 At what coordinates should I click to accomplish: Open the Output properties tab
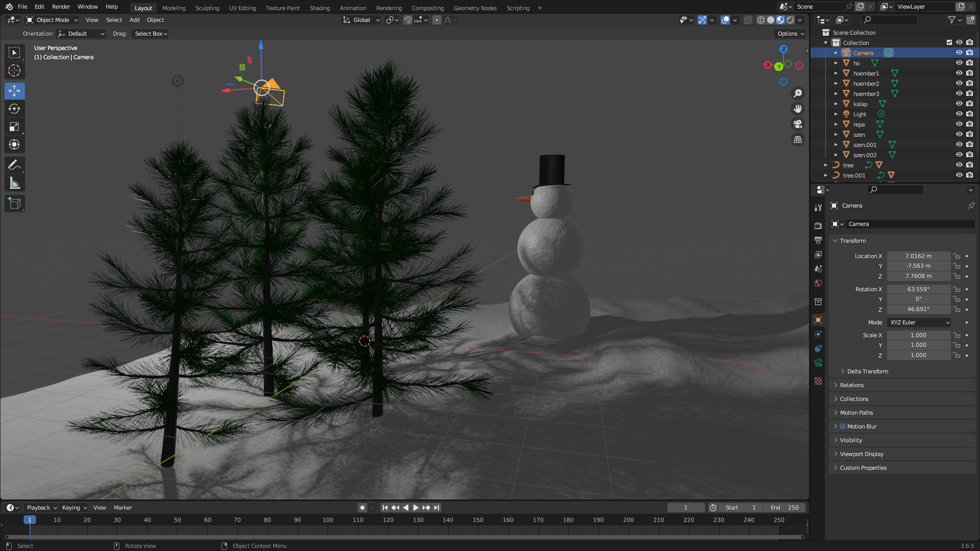tap(818, 240)
